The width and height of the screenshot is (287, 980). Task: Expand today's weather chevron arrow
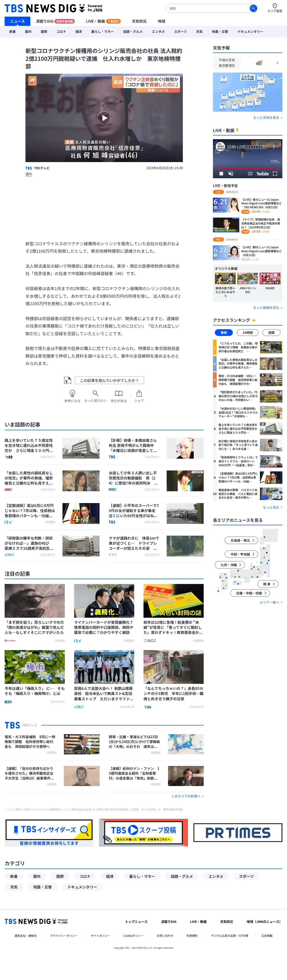(x=277, y=63)
